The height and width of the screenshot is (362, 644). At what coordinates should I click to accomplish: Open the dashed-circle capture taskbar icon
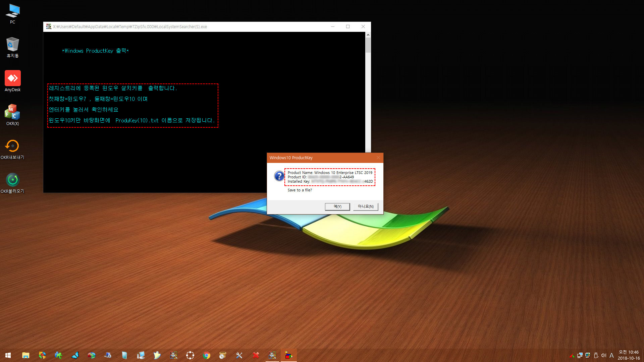[x=190, y=355]
